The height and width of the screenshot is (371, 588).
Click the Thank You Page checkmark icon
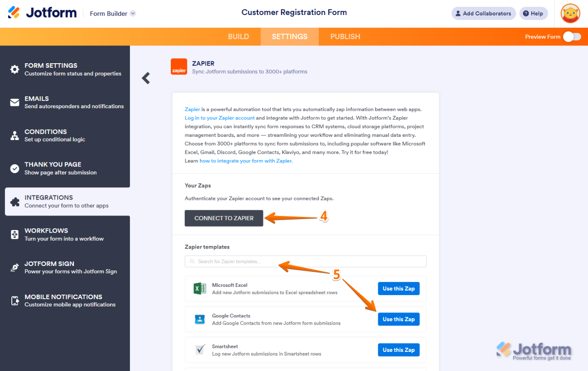tap(15, 169)
